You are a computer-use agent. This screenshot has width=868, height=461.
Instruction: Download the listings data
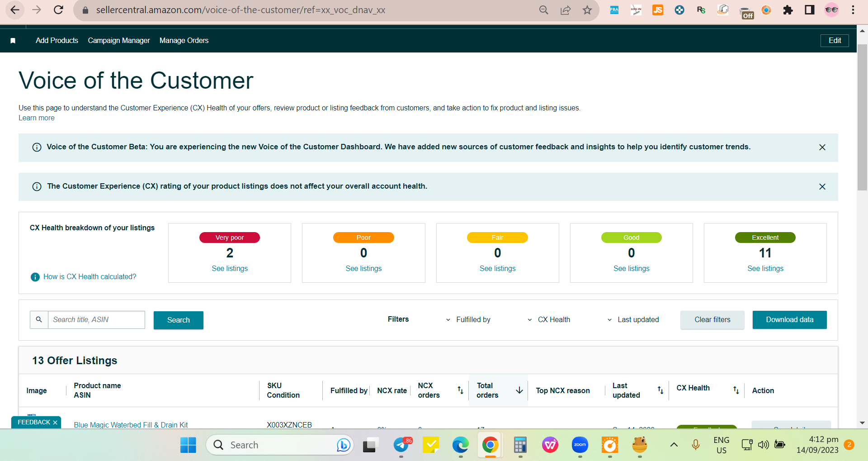point(790,319)
